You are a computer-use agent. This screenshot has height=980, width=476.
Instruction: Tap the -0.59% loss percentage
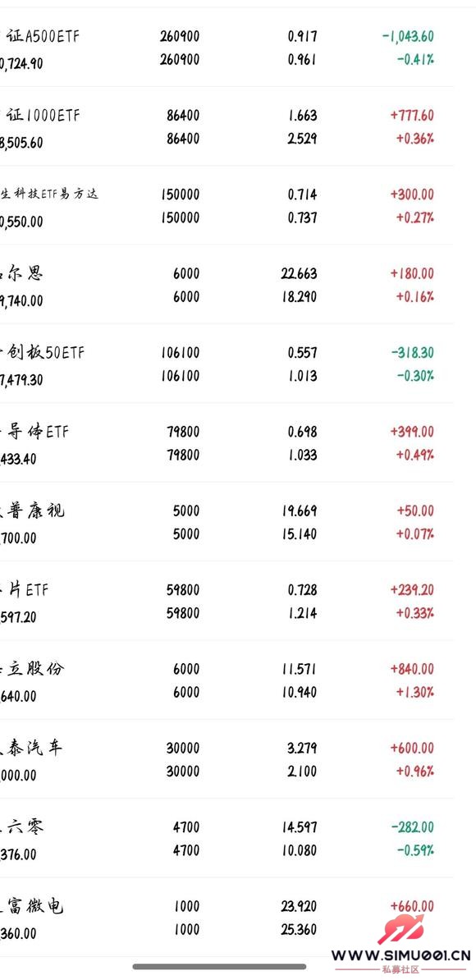click(414, 850)
